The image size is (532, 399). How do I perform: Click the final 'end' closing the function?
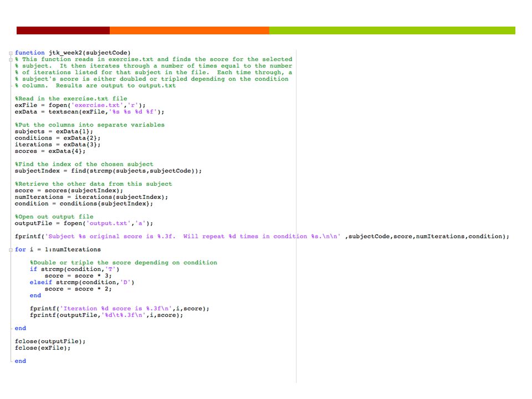point(21,361)
